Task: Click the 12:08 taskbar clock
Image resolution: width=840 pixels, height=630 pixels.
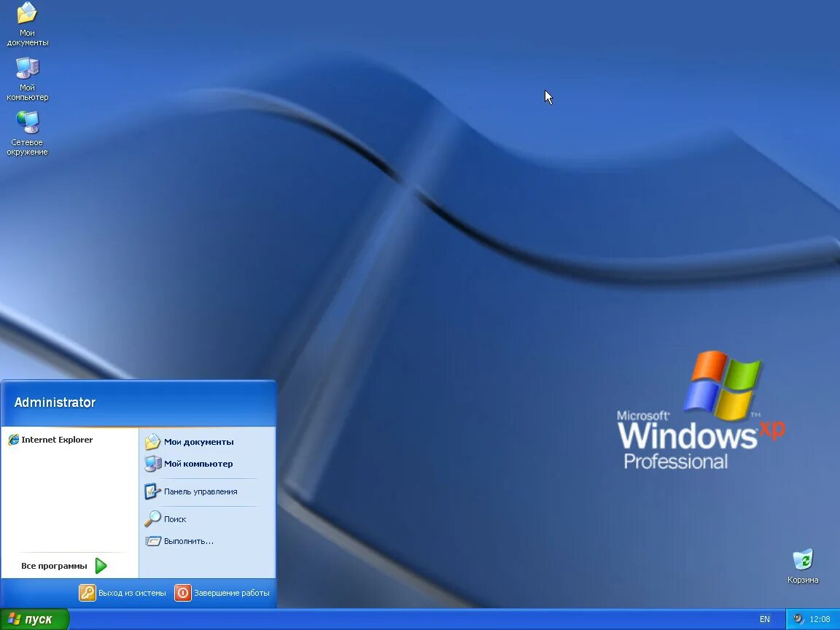Action: click(x=820, y=619)
